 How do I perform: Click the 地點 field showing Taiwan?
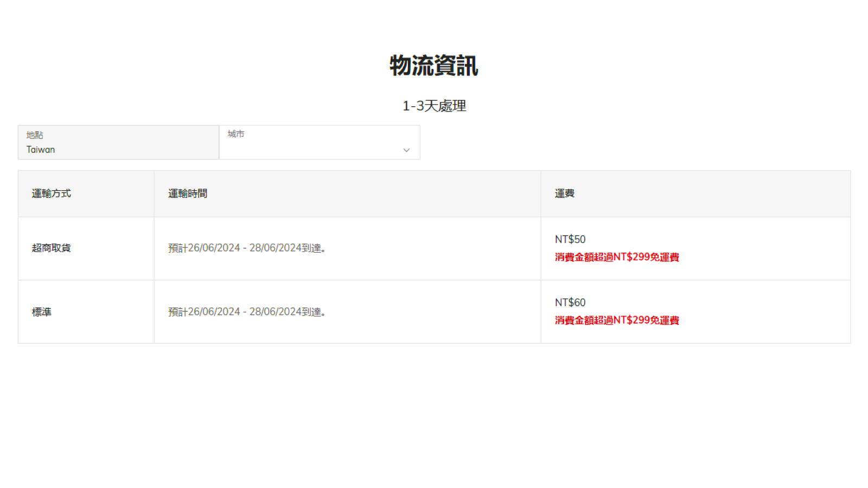[x=118, y=143]
